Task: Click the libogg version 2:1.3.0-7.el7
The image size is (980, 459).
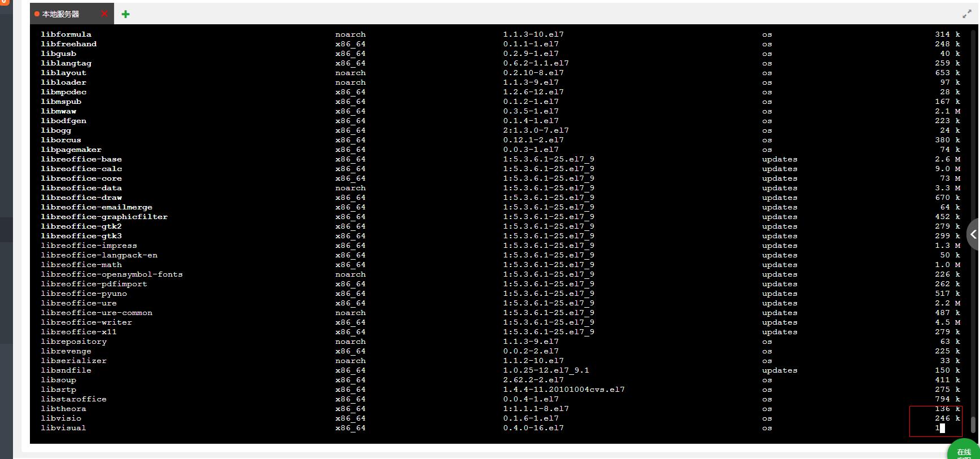Action: click(x=536, y=130)
